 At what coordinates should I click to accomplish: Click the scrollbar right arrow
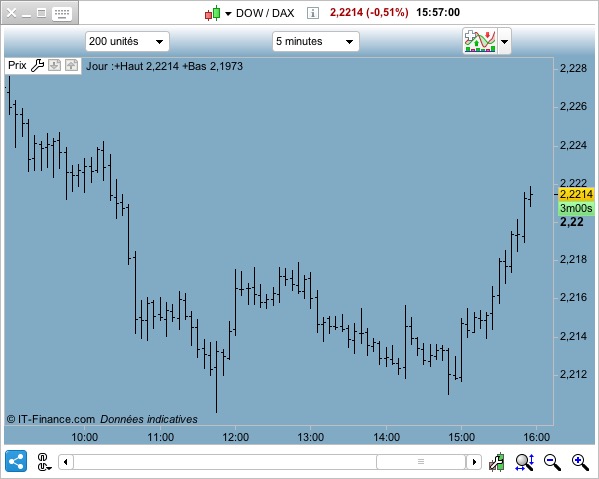click(474, 462)
